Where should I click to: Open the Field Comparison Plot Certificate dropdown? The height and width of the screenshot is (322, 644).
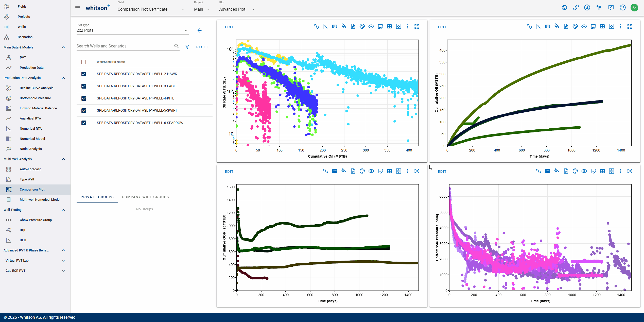151,9
